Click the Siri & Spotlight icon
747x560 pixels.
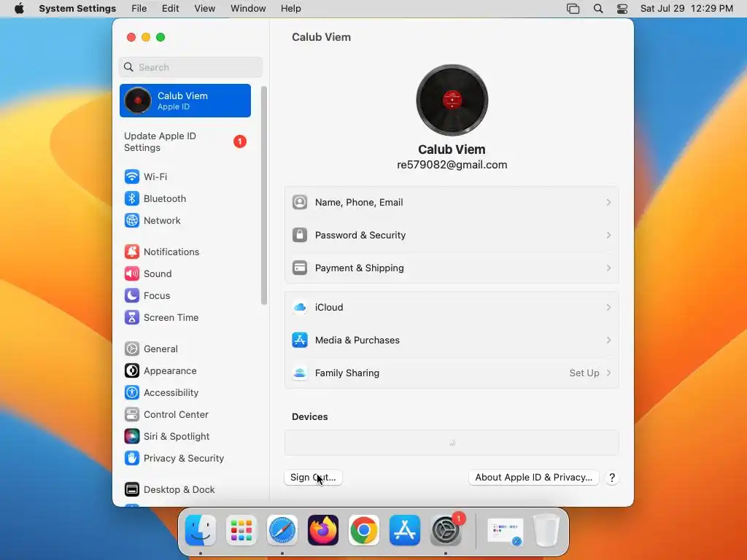coord(132,437)
